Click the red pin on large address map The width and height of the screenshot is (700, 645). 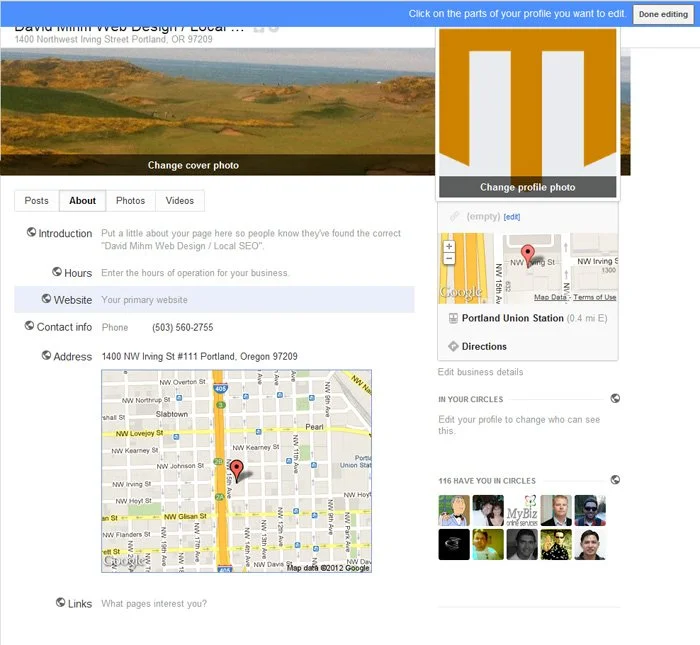pyautogui.click(x=237, y=471)
